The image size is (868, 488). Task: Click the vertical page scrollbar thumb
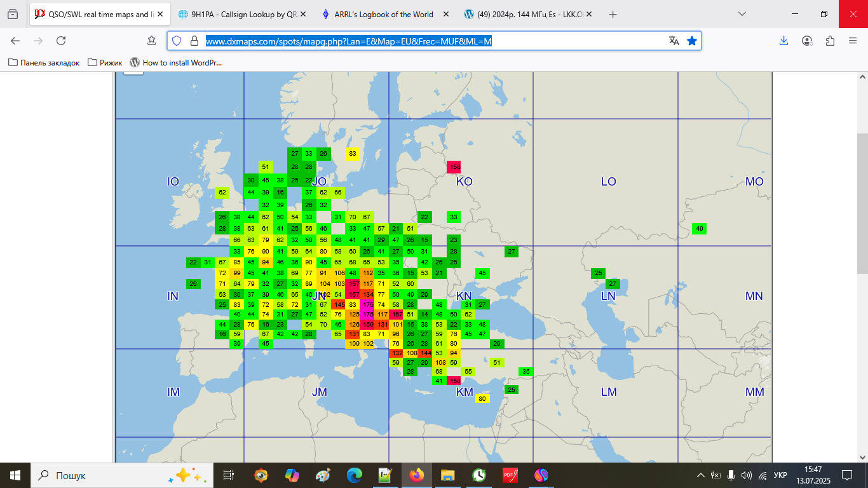click(862, 203)
